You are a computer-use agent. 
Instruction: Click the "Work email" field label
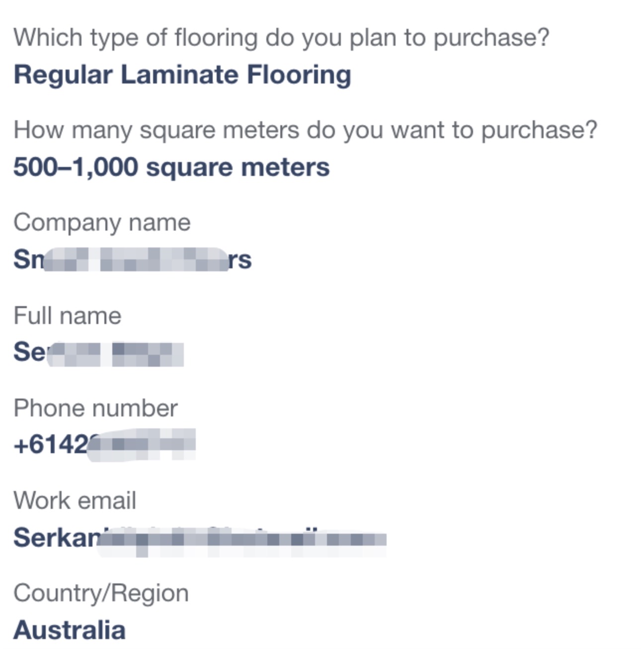click(75, 500)
